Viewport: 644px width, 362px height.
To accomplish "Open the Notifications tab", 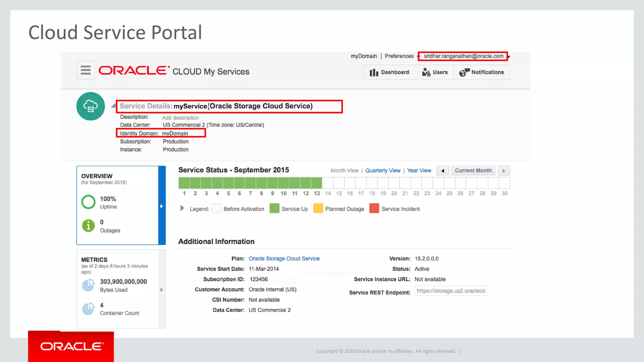I will 482,72.
